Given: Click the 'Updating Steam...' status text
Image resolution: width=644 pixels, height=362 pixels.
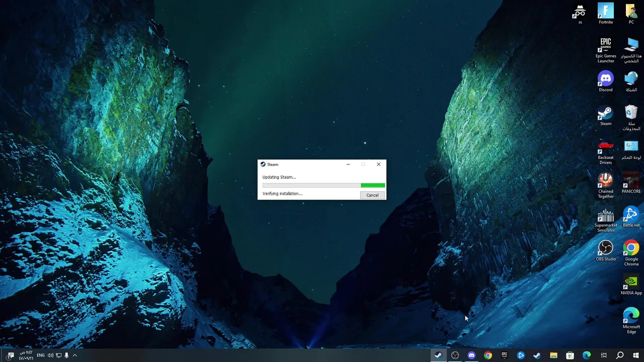Looking at the screenshot, I should pyautogui.click(x=279, y=177).
